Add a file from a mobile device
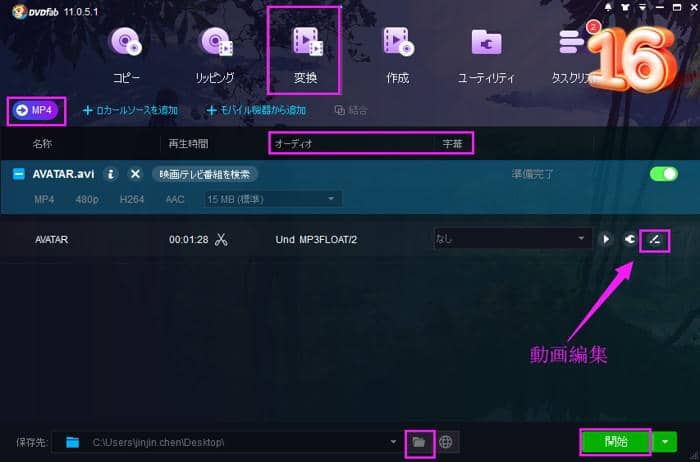700x462 pixels. [x=257, y=110]
